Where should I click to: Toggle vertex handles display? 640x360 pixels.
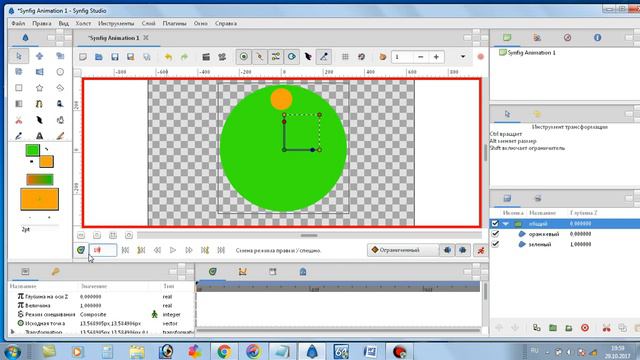point(260,57)
